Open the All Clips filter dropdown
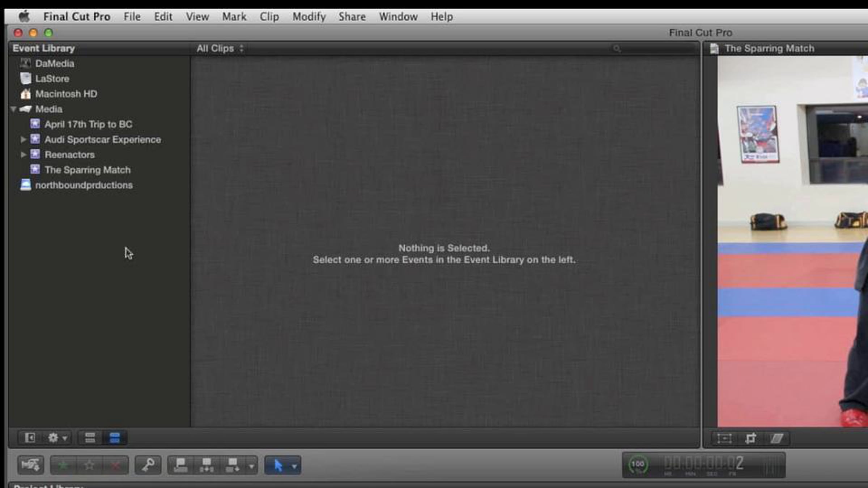Viewport: 868px width, 488px height. pos(220,48)
